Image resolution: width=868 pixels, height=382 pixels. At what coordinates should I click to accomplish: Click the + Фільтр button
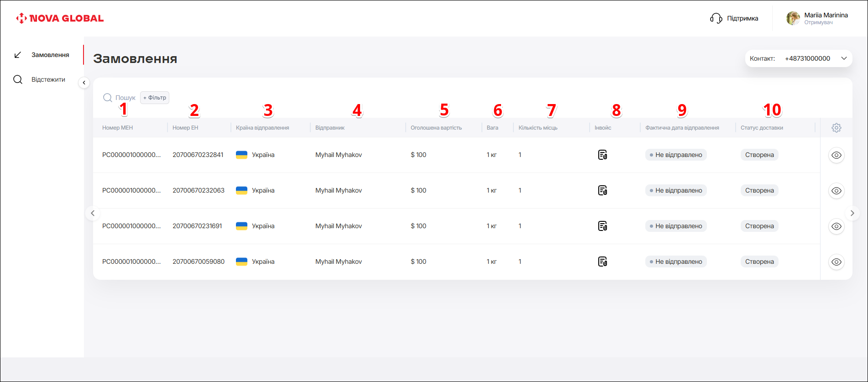[x=155, y=98]
